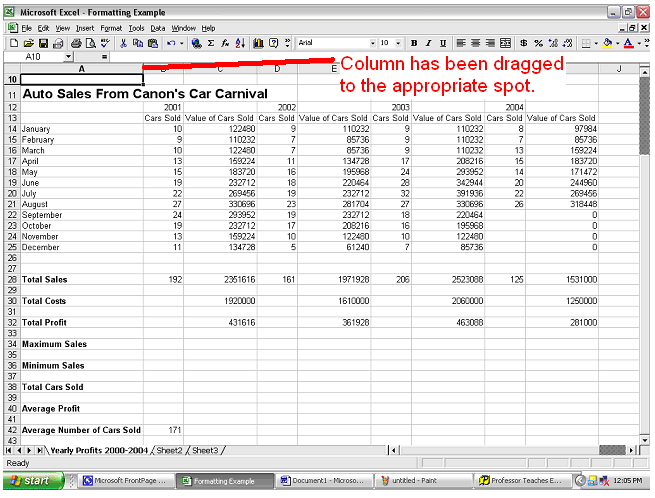Screen dimensions: 655x498
Task: Open the font size dropdown
Action: click(x=399, y=44)
